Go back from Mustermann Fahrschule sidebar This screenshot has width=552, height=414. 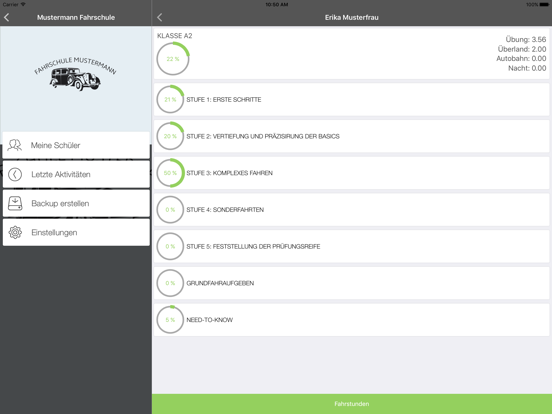6,17
